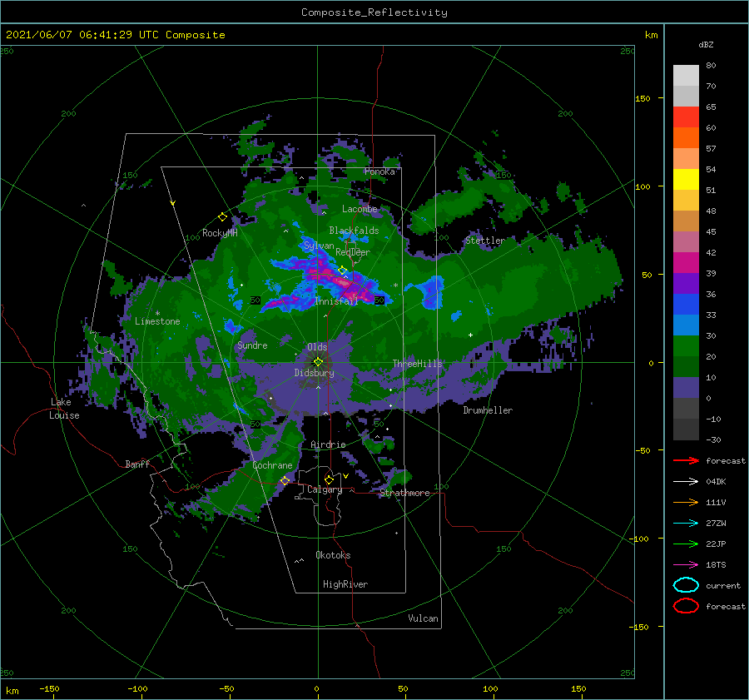Viewport: 749px width, 700px height.
Task: Select the red 60–65 dBZ legend swatch
Action: click(x=686, y=117)
